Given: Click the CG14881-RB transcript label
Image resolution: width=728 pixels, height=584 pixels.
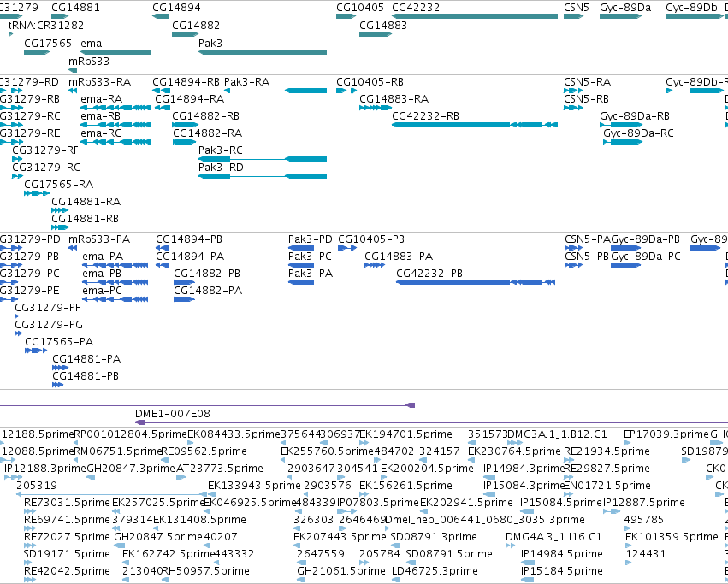Looking at the screenshot, I should (85, 219).
